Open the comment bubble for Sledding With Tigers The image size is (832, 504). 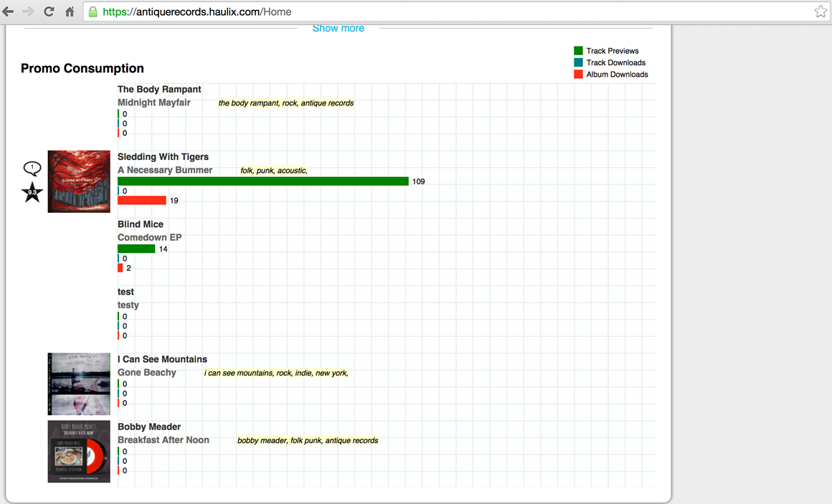32,168
